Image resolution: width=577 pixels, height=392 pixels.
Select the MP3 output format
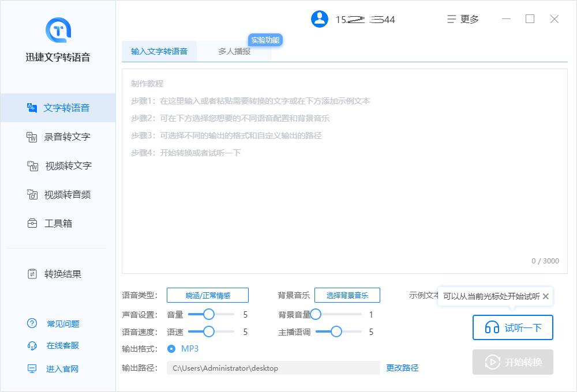coord(171,348)
